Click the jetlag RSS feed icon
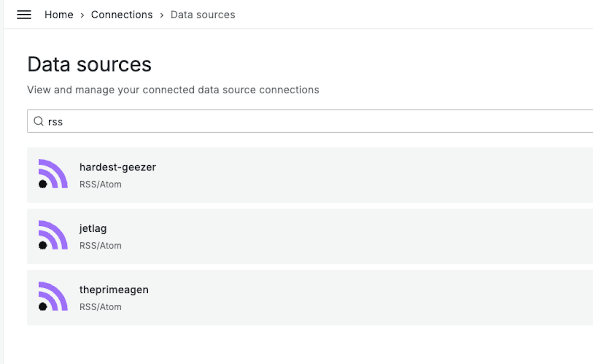The image size is (593, 364). pos(53,235)
